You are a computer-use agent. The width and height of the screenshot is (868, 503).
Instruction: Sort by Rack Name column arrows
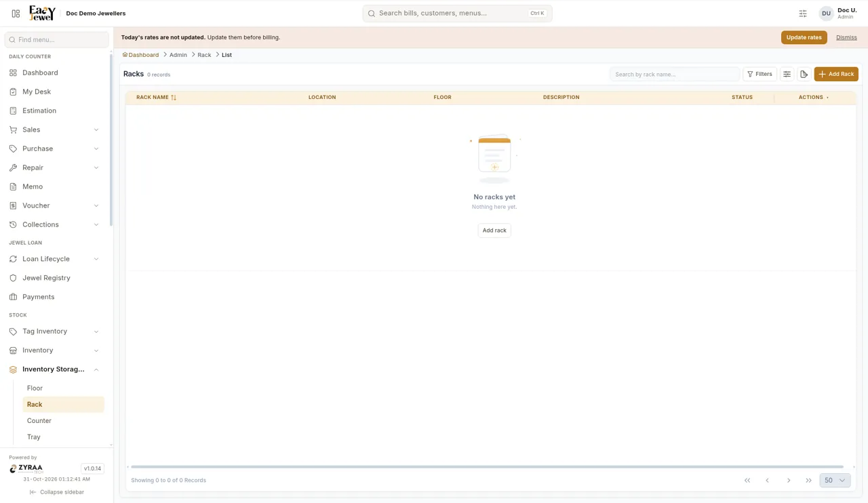tap(174, 98)
